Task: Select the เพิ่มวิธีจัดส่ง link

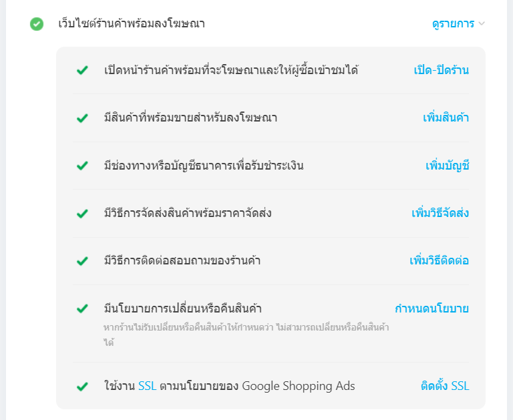Action: (440, 214)
